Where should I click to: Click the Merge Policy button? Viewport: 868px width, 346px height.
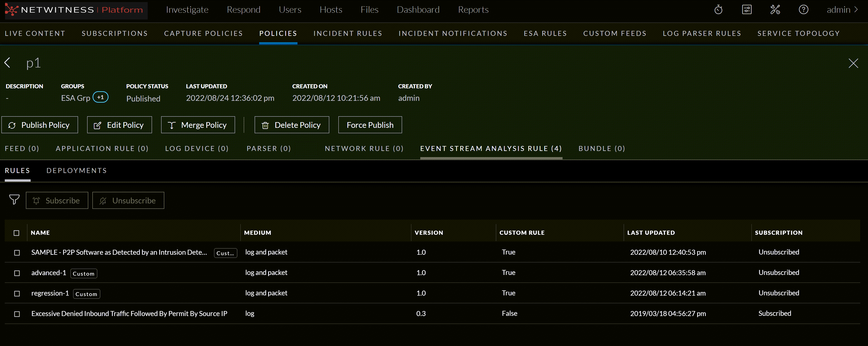click(x=198, y=125)
